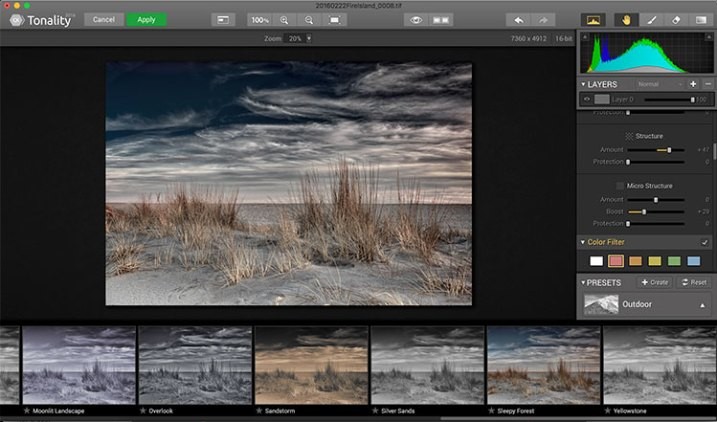This screenshot has height=422, width=717.
Task: Adjust the Micro Structure Amount slider
Action: [656, 200]
